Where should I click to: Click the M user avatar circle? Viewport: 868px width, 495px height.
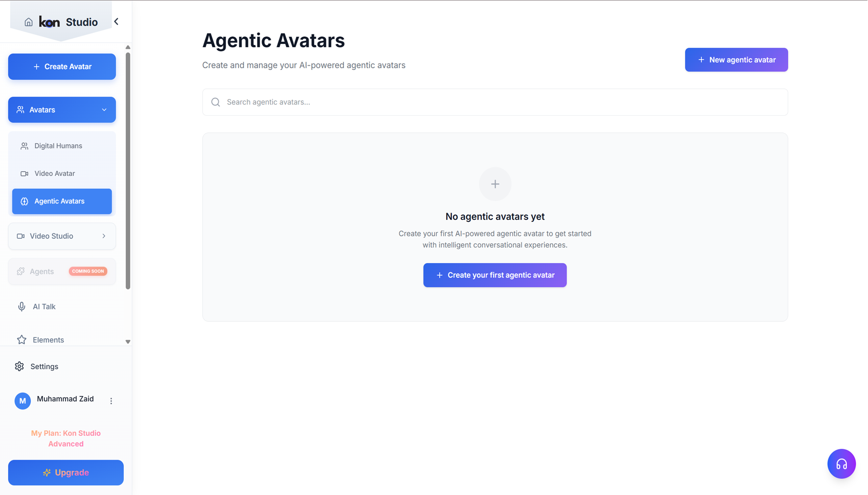point(23,401)
